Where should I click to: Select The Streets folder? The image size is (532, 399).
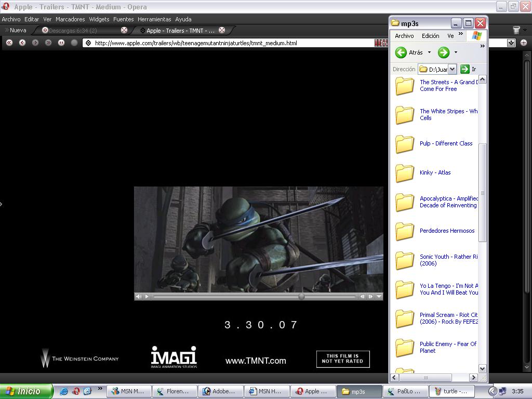[x=437, y=86]
